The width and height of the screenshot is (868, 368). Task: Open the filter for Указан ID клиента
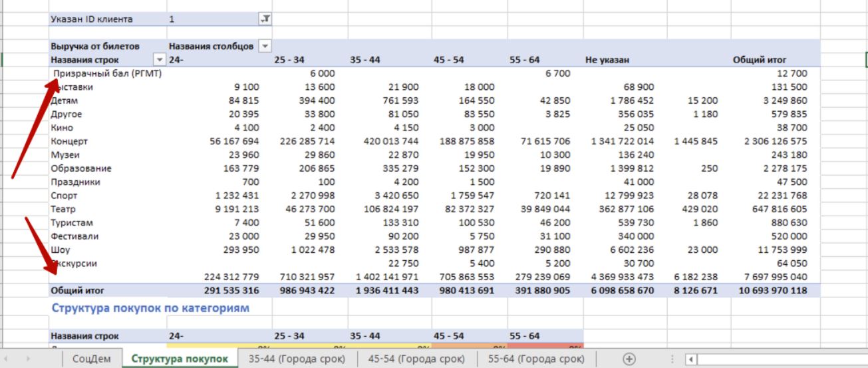265,19
